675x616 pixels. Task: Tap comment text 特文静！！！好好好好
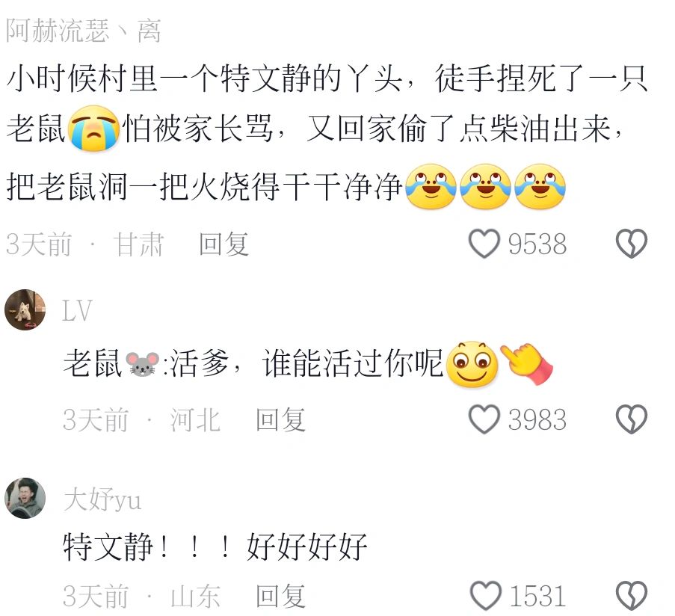[215, 546]
